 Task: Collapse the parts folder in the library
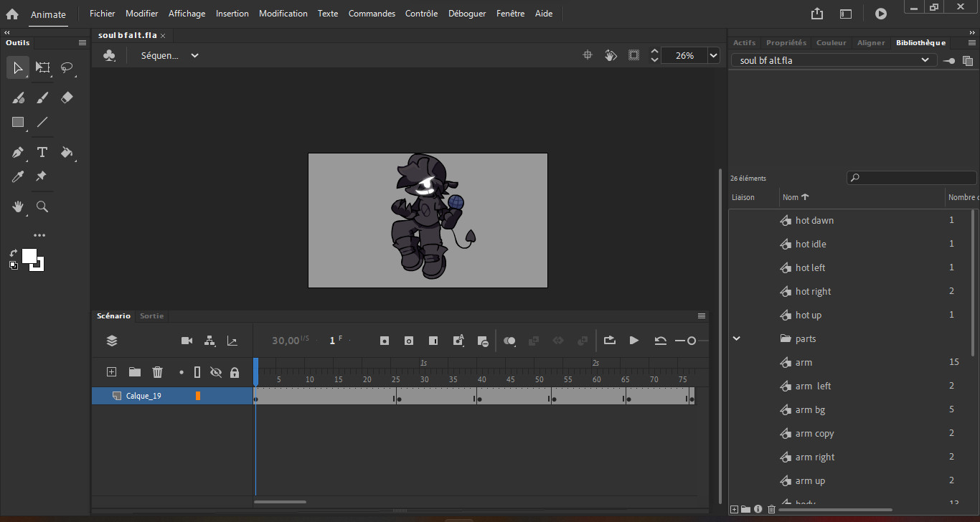click(737, 338)
